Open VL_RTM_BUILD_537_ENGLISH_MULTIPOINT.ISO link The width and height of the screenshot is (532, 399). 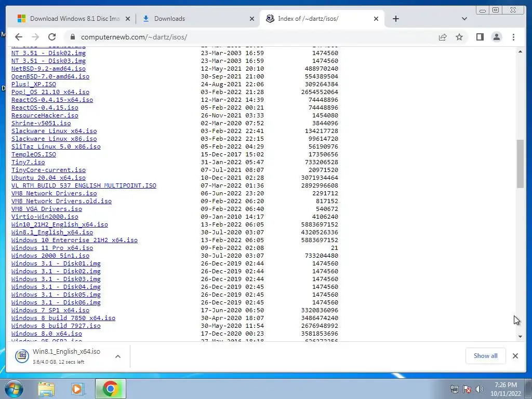coord(84,185)
